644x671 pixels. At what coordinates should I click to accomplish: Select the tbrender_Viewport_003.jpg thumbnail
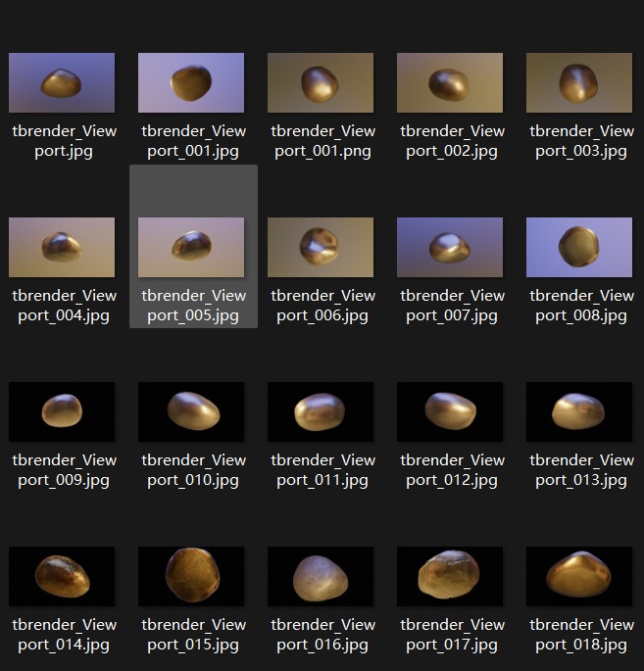click(579, 82)
